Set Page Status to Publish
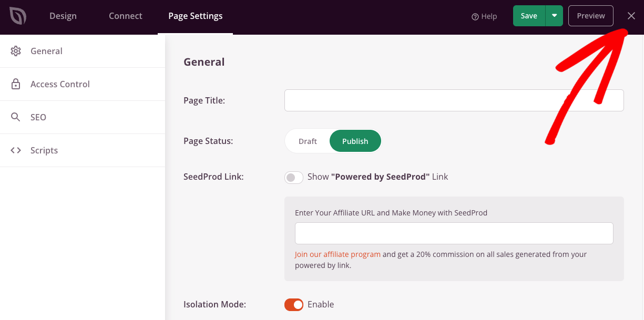Image resolution: width=644 pixels, height=320 pixels. click(x=355, y=141)
